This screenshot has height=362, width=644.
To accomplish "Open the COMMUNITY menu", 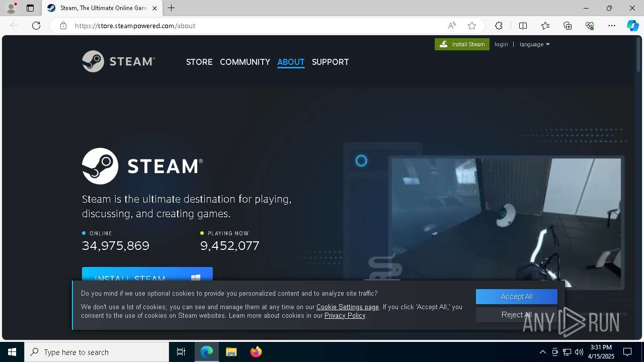I will [x=245, y=62].
